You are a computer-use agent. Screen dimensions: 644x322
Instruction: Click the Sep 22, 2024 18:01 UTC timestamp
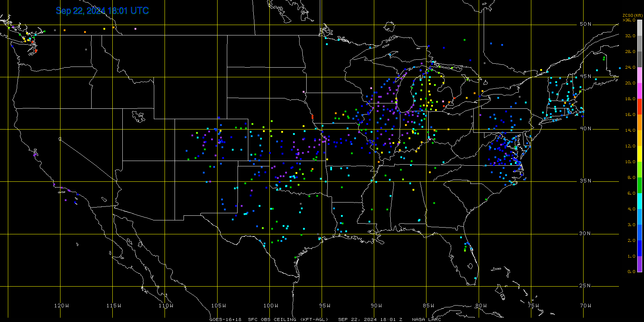(102, 11)
